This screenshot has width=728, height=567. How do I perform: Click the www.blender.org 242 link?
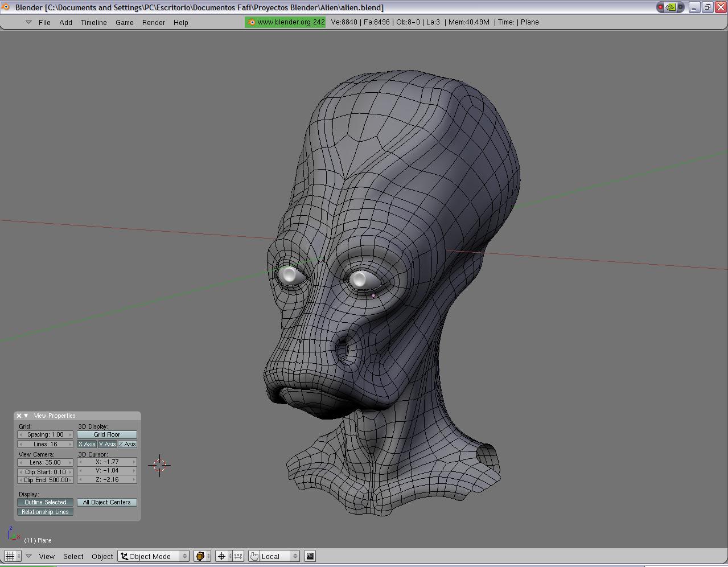[286, 22]
